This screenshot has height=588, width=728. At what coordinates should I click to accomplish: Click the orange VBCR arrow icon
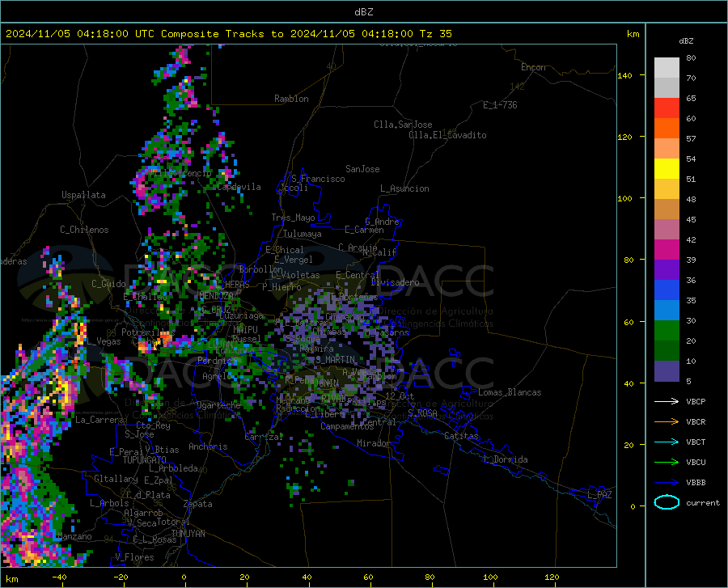(667, 422)
